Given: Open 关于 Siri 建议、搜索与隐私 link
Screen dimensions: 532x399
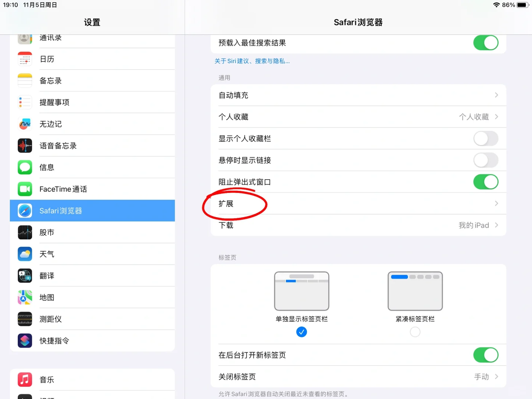Looking at the screenshot, I should click(x=252, y=61).
